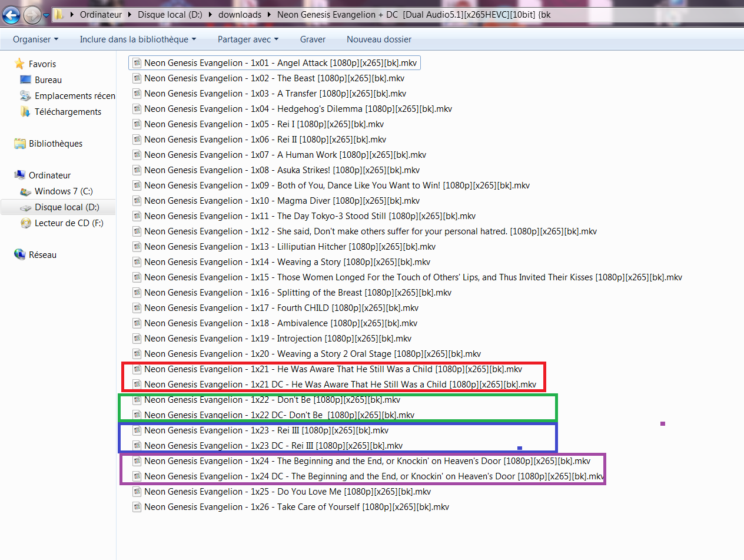
Task: Click the Réseau network icon
Action: [x=19, y=254]
